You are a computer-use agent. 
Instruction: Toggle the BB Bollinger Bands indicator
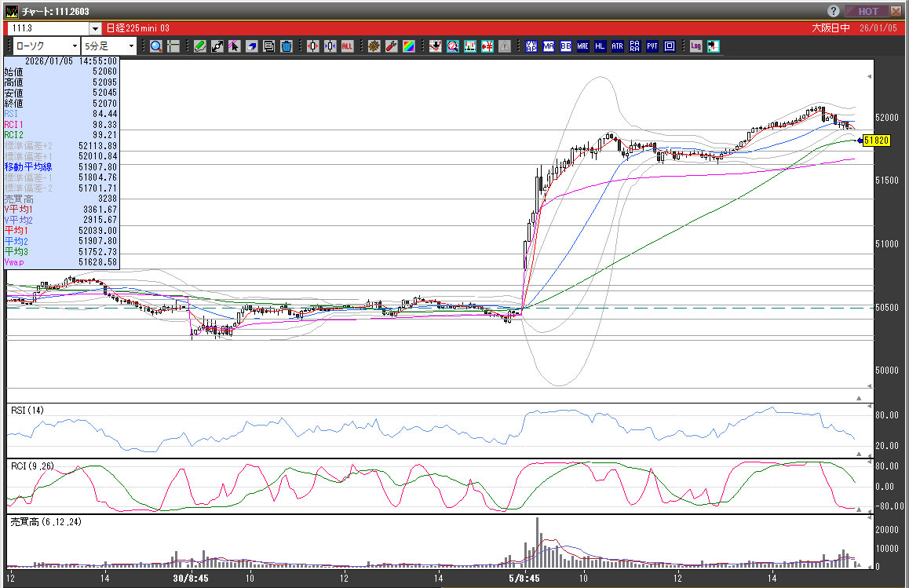coord(565,46)
